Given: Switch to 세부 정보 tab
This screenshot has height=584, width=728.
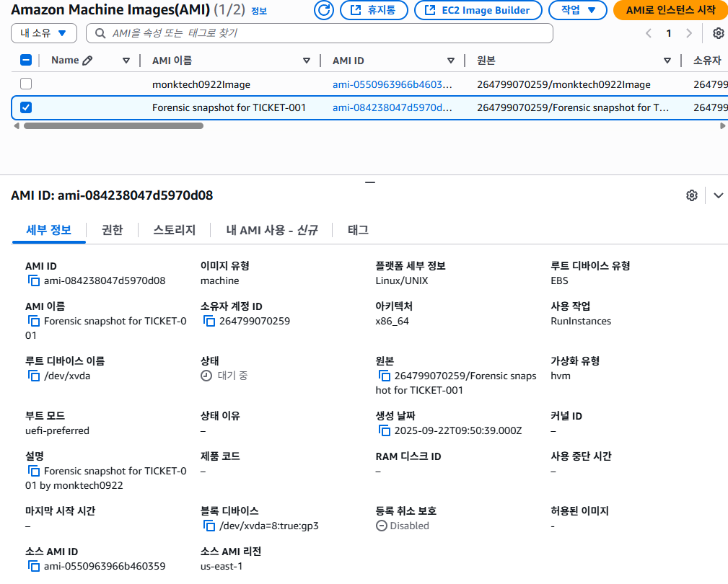Looking at the screenshot, I should click(x=49, y=230).
